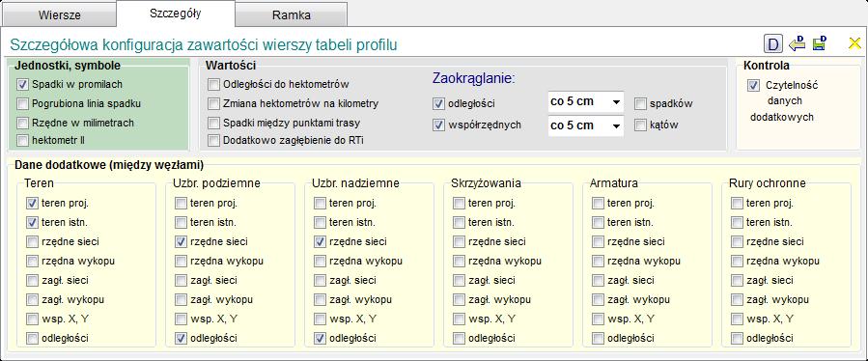Check zagł. sieci under Skrzyżowania

(459, 280)
